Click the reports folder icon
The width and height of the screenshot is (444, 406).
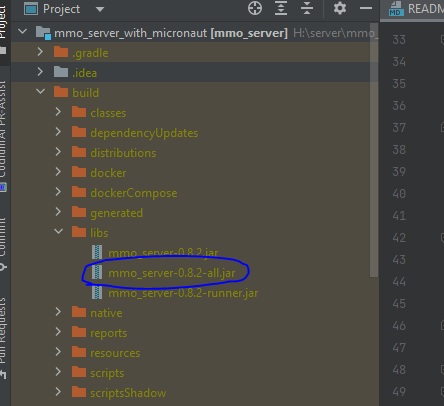point(79,332)
